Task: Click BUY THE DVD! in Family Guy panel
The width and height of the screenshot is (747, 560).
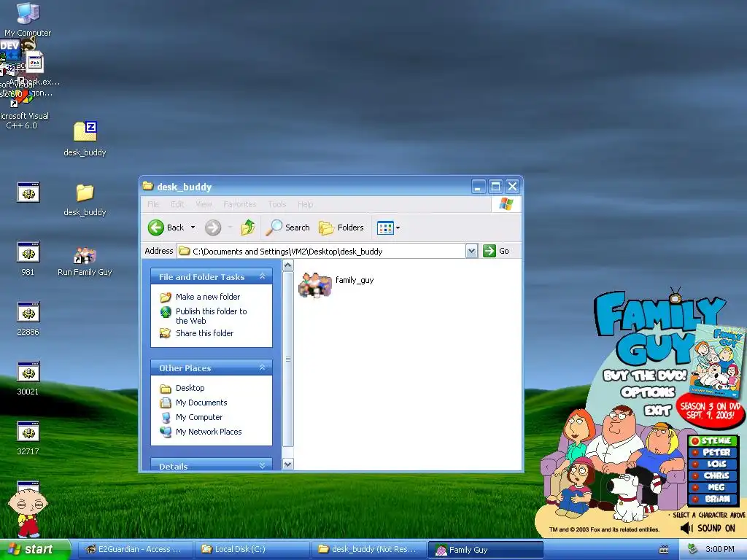Action: (x=645, y=376)
